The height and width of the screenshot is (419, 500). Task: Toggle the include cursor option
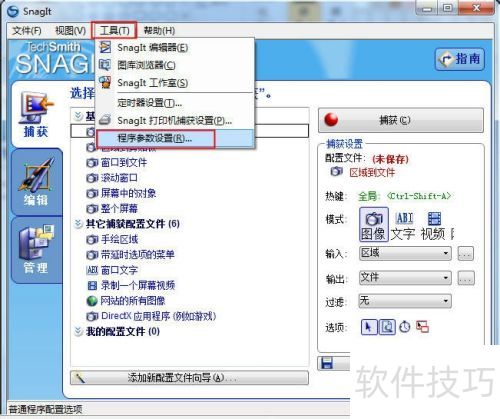[x=369, y=327]
